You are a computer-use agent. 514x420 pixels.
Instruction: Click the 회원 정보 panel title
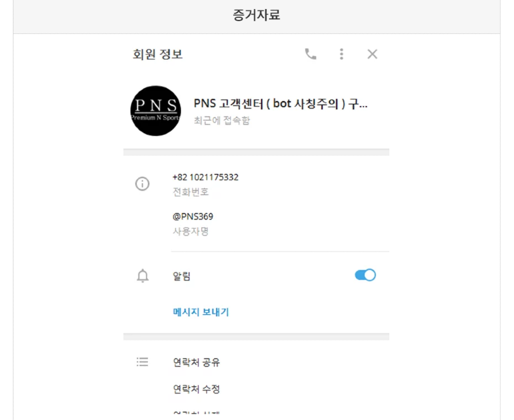[x=157, y=55]
